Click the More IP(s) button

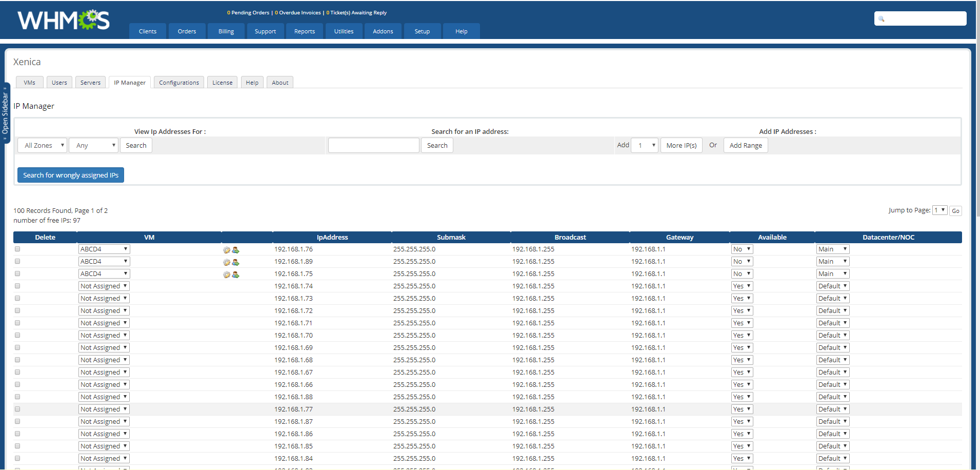click(x=682, y=145)
